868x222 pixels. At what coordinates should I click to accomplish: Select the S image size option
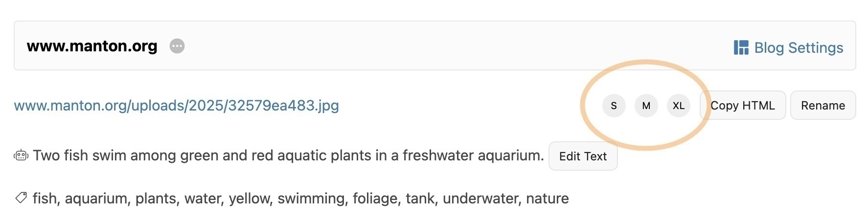614,106
